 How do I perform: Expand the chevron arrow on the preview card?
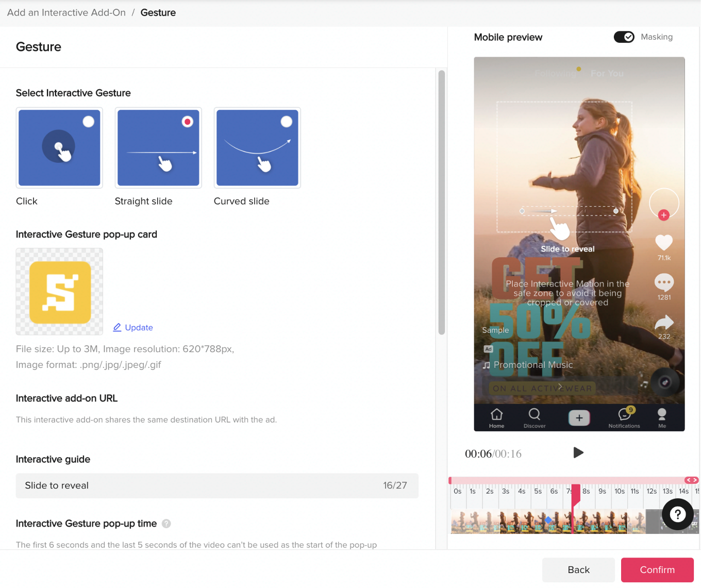coord(559,386)
